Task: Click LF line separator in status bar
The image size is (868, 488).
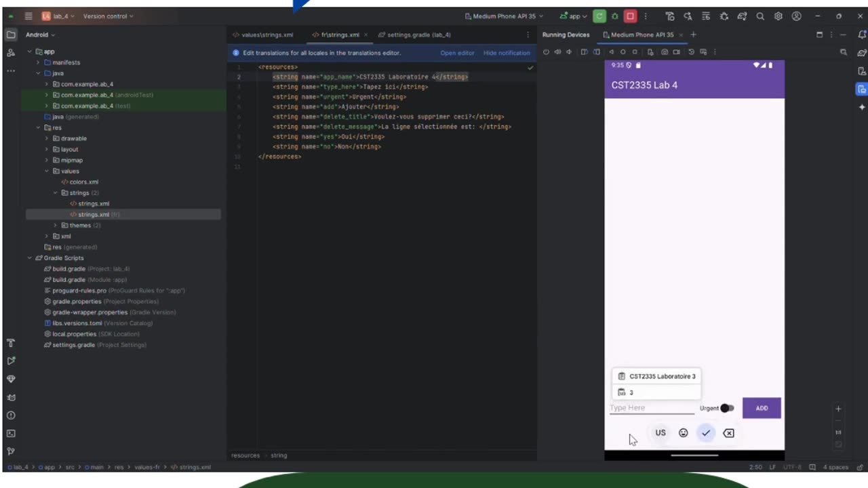Action: pyautogui.click(x=773, y=467)
